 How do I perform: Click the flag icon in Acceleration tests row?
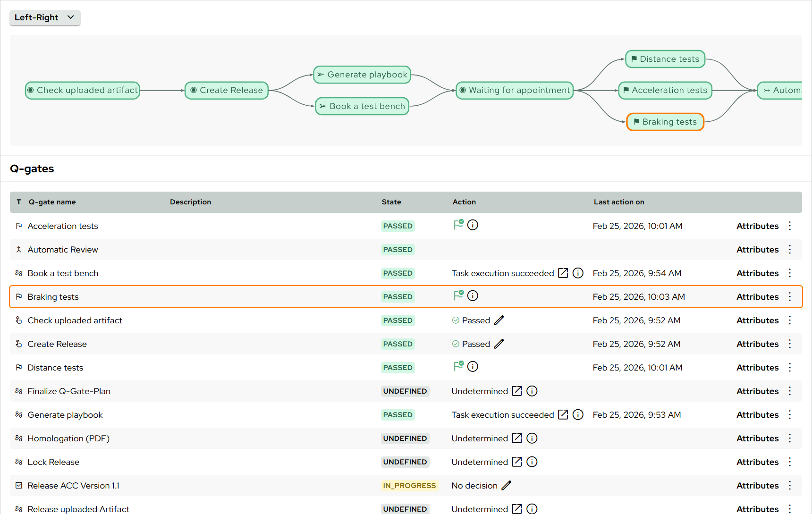tap(458, 225)
